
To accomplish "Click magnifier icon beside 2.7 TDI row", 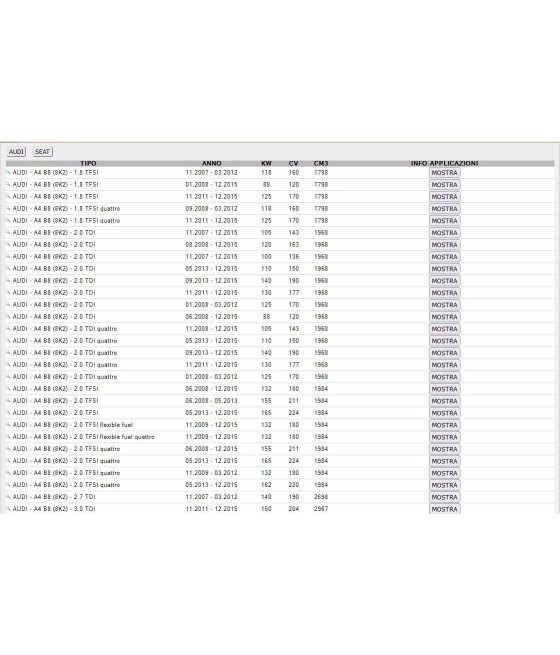I will 8,497.
